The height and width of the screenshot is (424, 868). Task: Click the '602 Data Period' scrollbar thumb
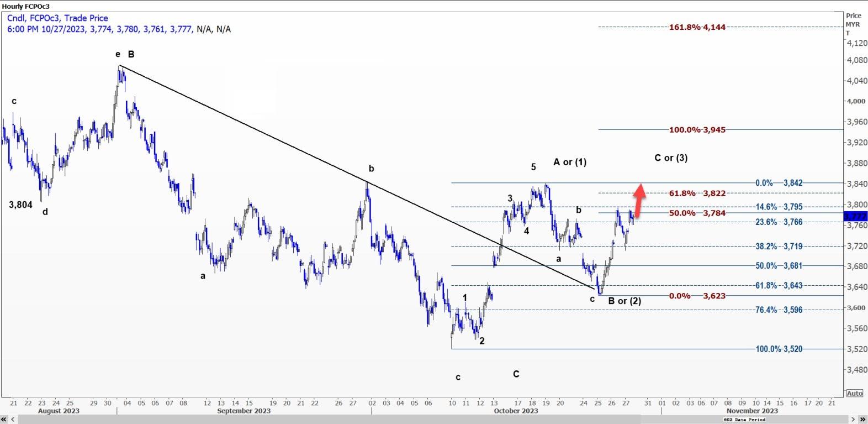(x=744, y=420)
